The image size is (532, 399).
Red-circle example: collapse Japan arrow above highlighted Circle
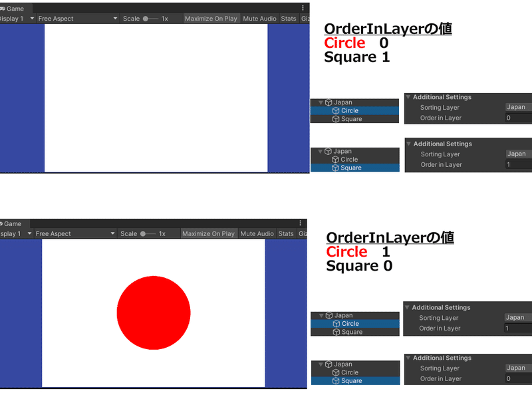(321, 315)
